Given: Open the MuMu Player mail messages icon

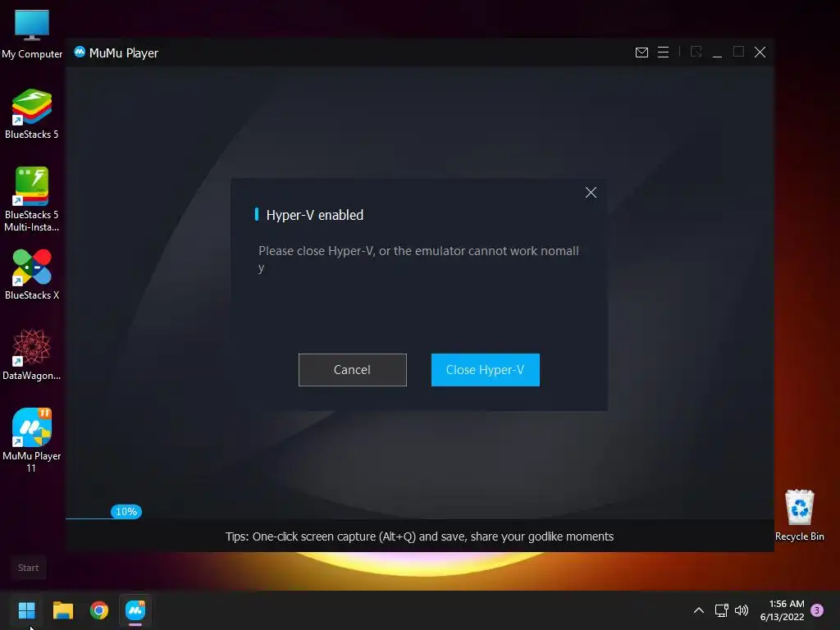Looking at the screenshot, I should point(641,52).
